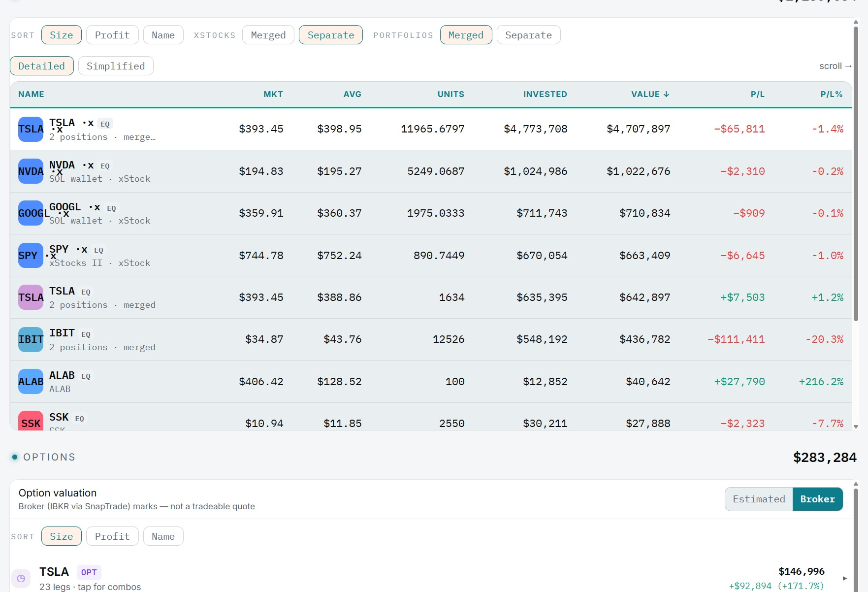The height and width of the screenshot is (592, 868).
Task: Sort options by Profit
Action: point(112,536)
